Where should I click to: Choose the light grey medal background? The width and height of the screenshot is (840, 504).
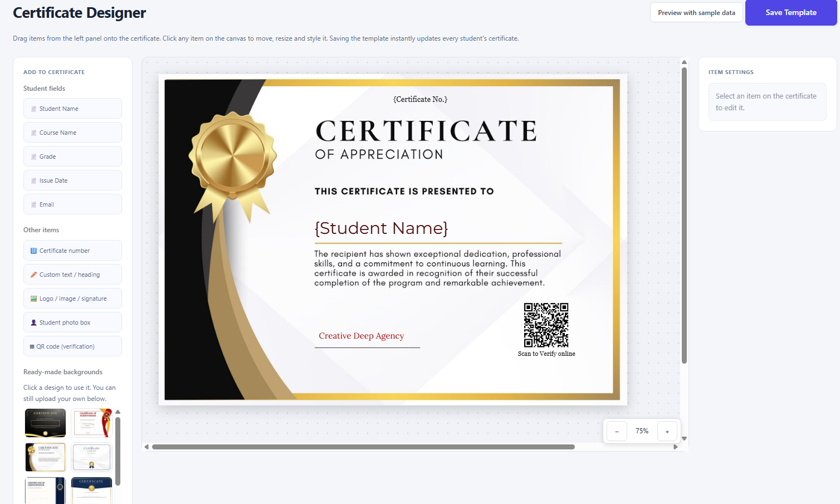pos(92,457)
